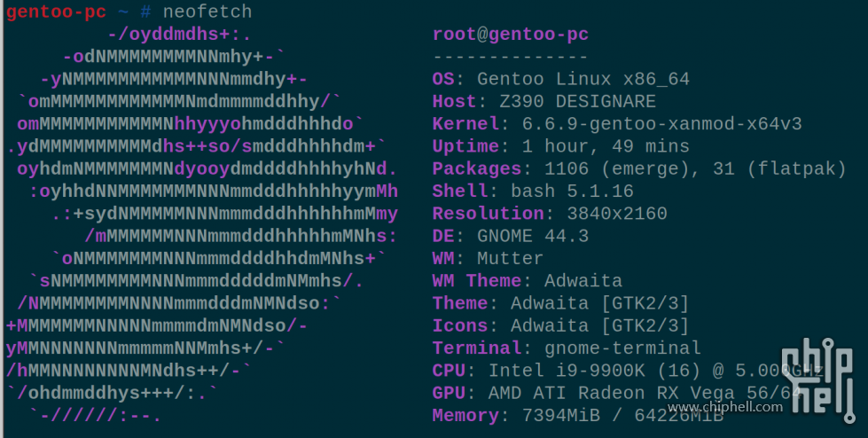
Task: Click the 'gentoo-pc' shell prompt hostname
Action: pos(56,12)
